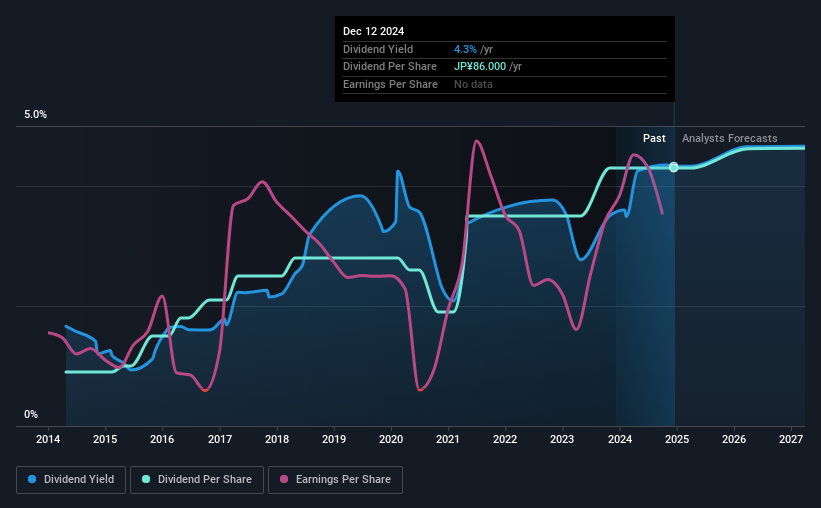Click the Analysts Forecasts label

729,138
